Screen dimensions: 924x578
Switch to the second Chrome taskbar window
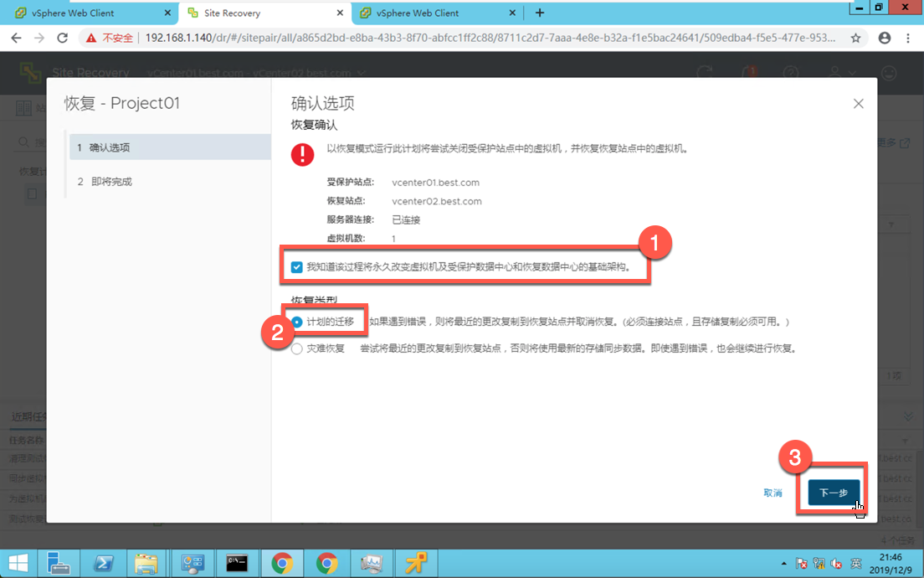[x=327, y=563]
